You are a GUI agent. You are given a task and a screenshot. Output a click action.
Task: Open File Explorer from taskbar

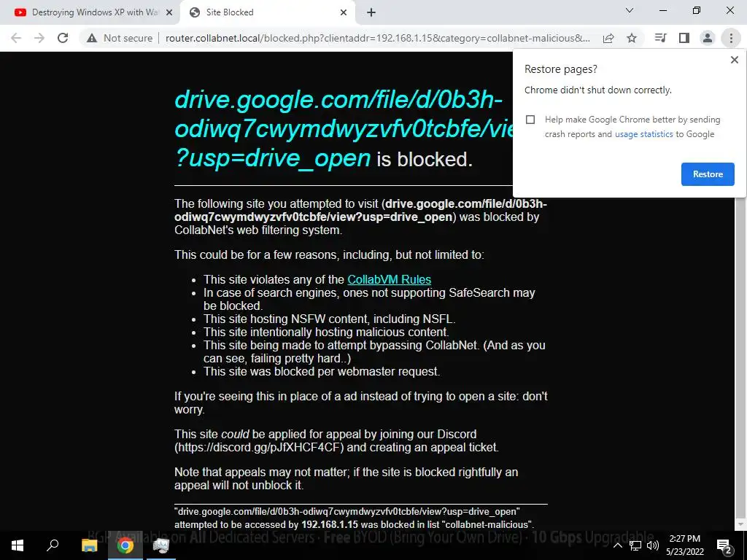pyautogui.click(x=89, y=545)
